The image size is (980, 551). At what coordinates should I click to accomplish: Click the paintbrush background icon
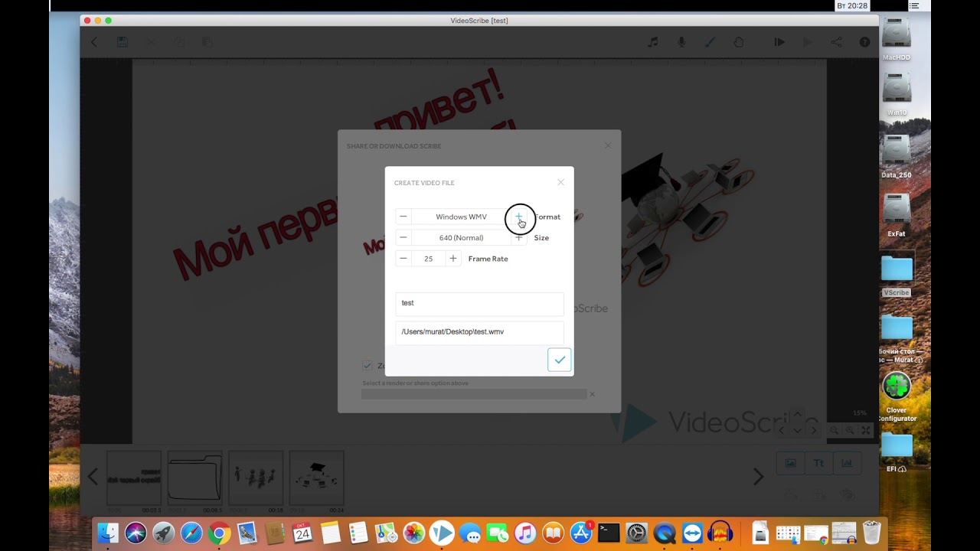coord(710,42)
